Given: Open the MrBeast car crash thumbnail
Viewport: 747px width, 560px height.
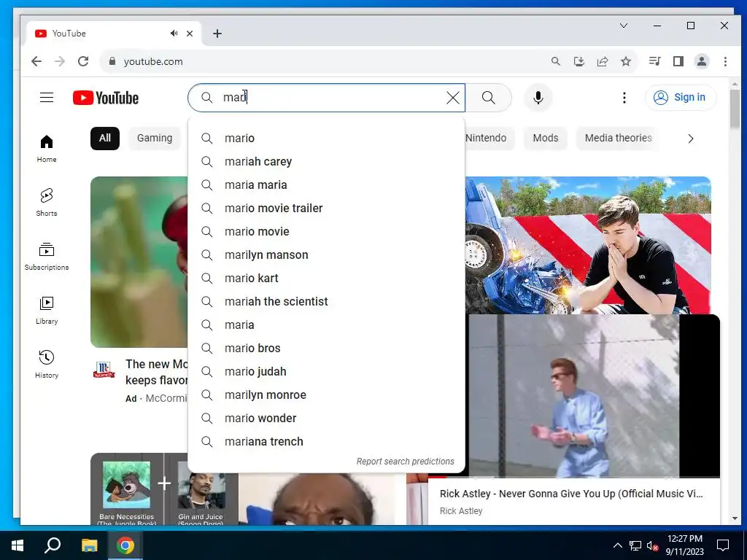Looking at the screenshot, I should [588, 245].
